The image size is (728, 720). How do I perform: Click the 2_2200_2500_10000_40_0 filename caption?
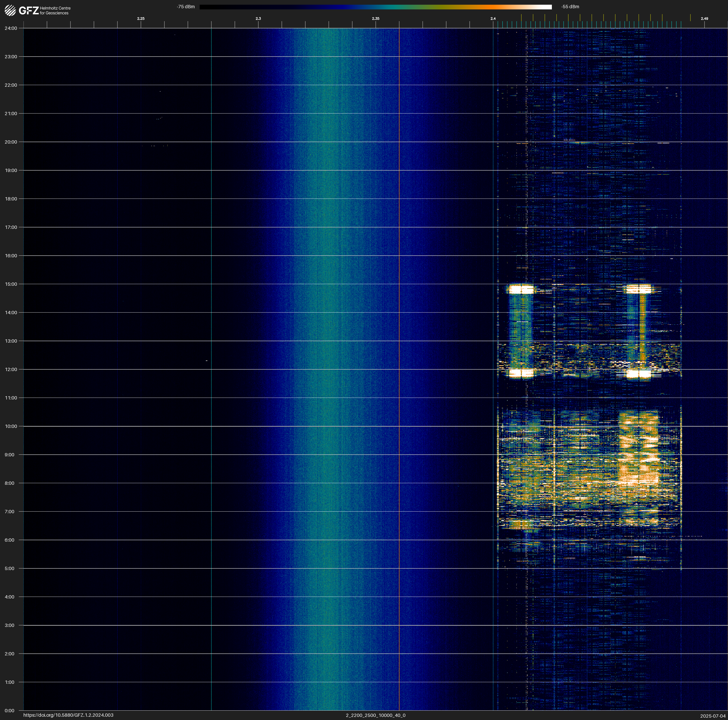pos(376,715)
